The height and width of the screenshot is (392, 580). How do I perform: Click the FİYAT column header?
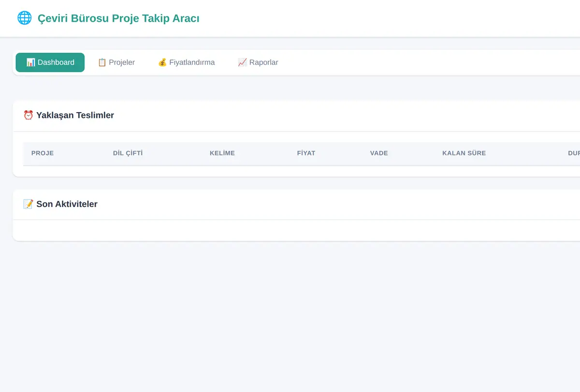pyautogui.click(x=306, y=153)
